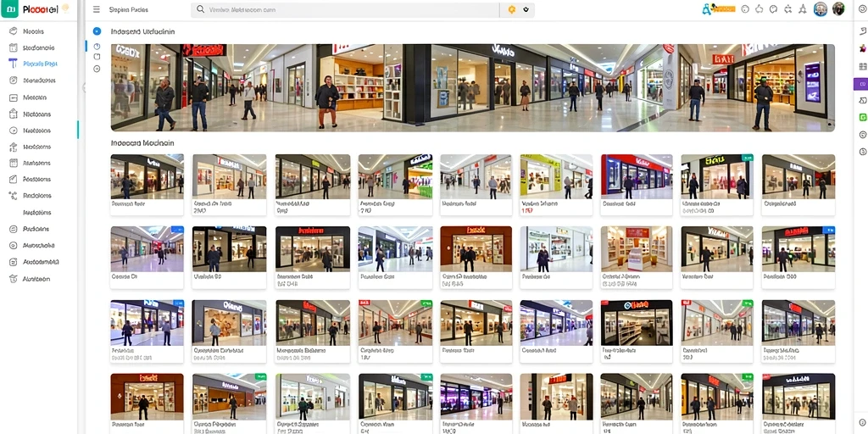Click the pink star icon in the right rail
The height and width of the screenshot is (434, 868).
[x=862, y=48]
